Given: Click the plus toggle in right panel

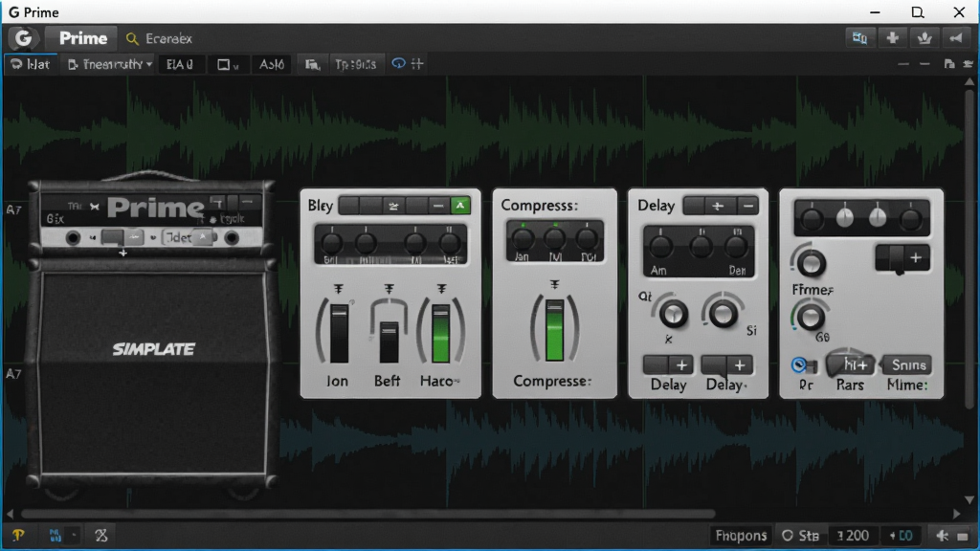Looking at the screenshot, I should click(x=902, y=258).
